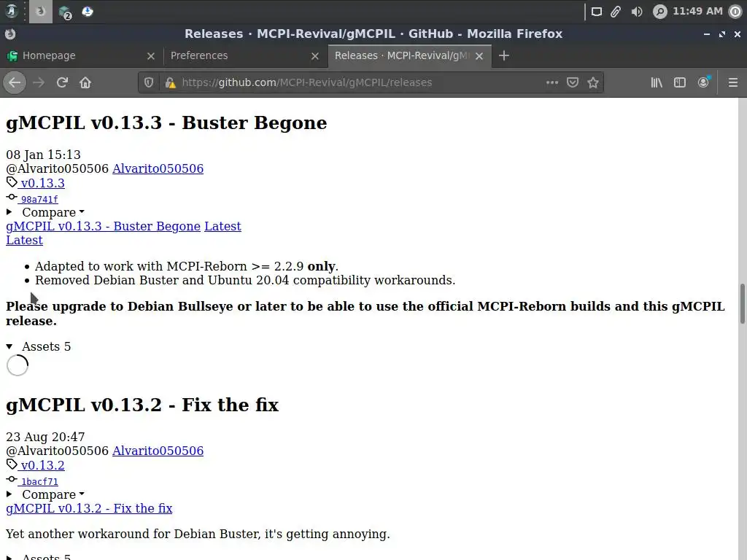Click the Latest link beside the release title
This screenshot has height=560, width=747.
[x=222, y=226]
